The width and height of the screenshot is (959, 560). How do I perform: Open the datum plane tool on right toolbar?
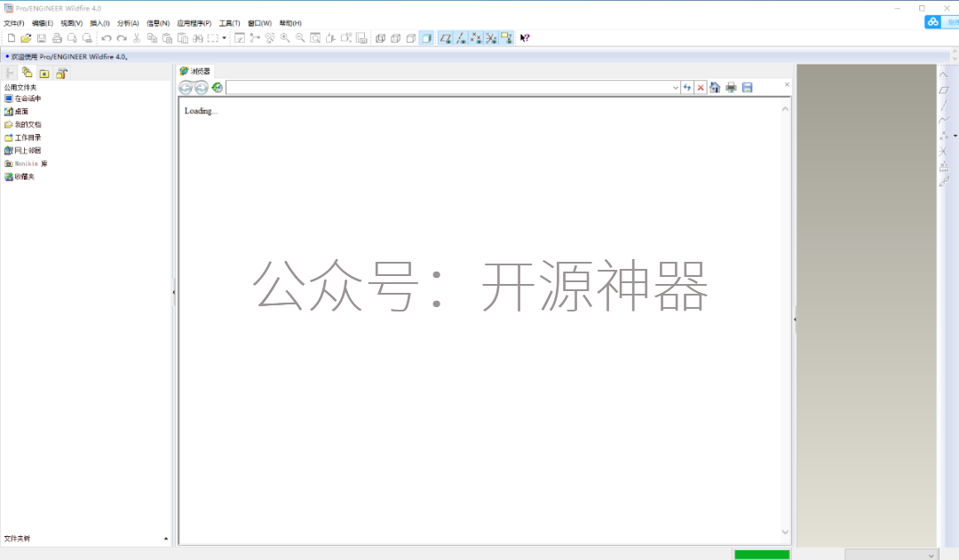tap(944, 90)
